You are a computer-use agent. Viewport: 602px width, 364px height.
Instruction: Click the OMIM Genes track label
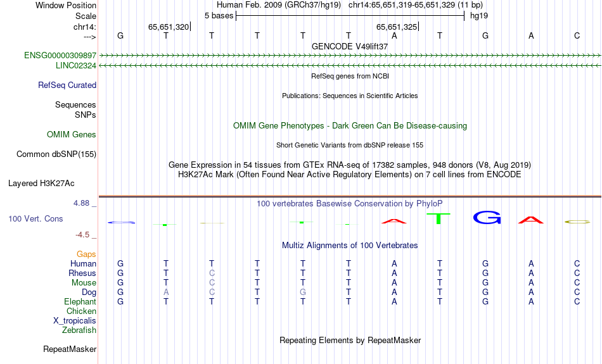pyautogui.click(x=72, y=135)
